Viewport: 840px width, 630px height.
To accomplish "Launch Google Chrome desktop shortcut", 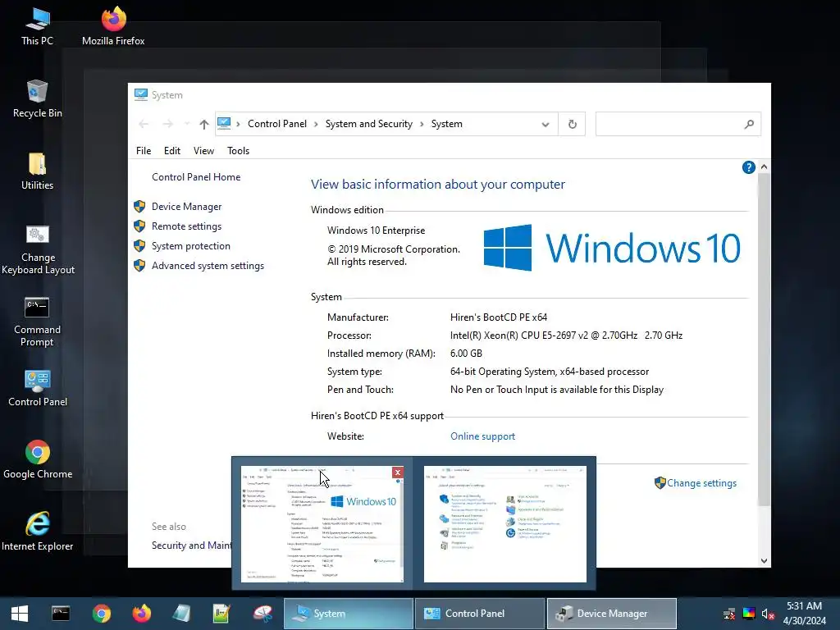I will pyautogui.click(x=38, y=459).
